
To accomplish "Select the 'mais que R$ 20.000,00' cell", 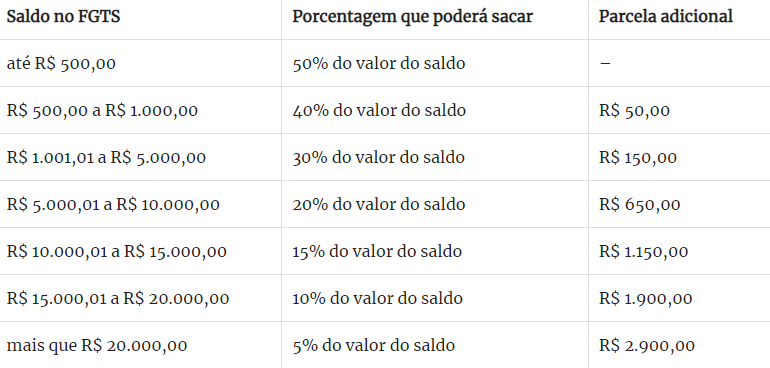I will tap(97, 345).
